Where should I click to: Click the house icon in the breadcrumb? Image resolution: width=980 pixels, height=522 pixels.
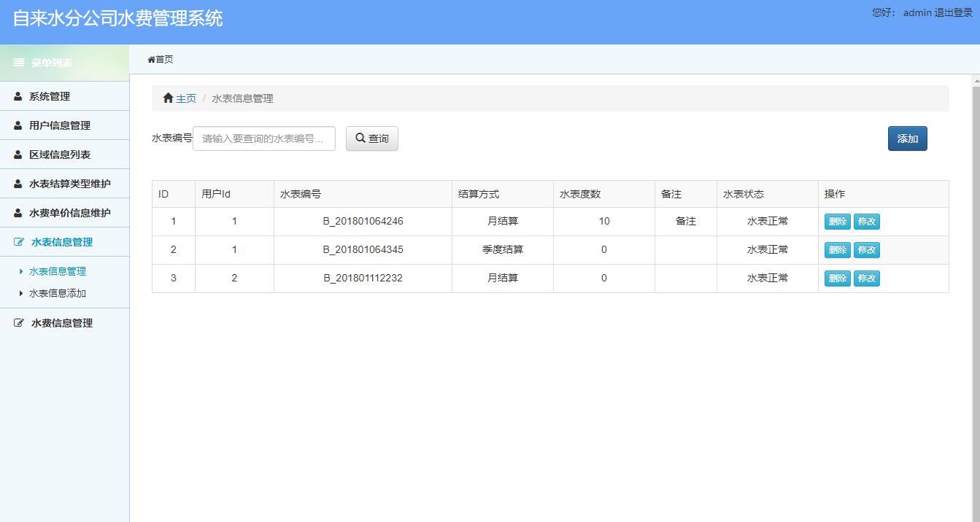(166, 97)
